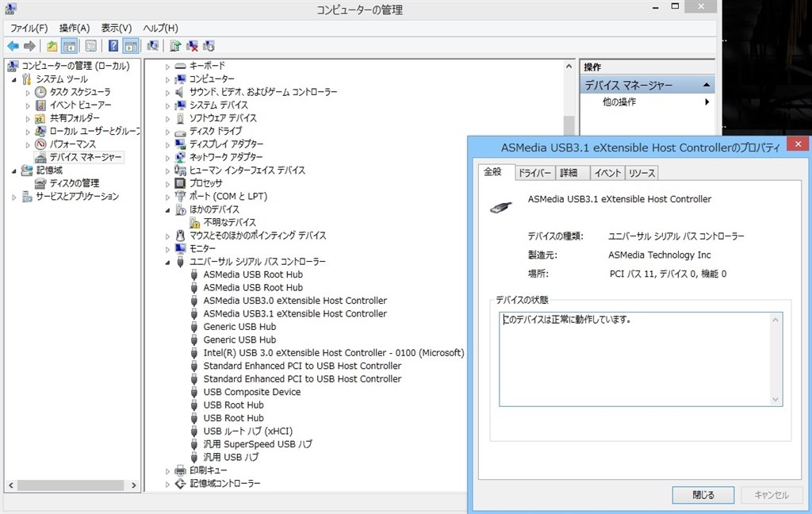Click the Forward arrow toolbar icon
The width and height of the screenshot is (812, 514).
pyautogui.click(x=29, y=46)
